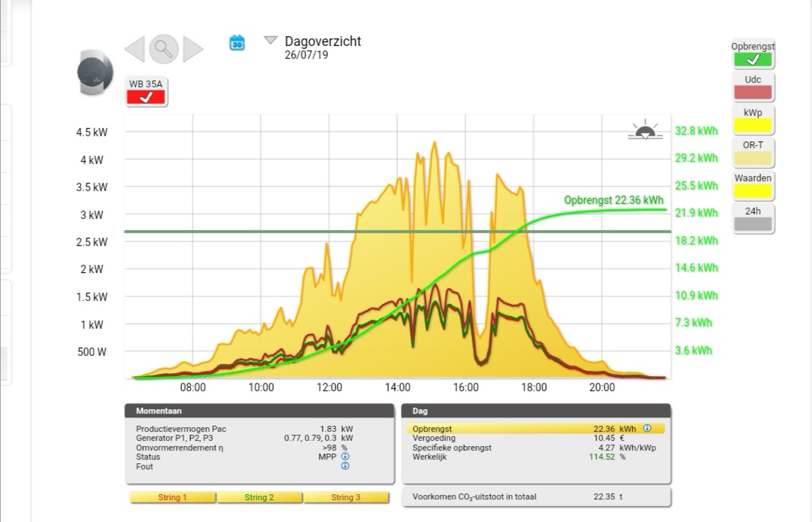This screenshot has height=522, width=812.
Task: Go to previous day with left arrow
Action: pos(135,49)
